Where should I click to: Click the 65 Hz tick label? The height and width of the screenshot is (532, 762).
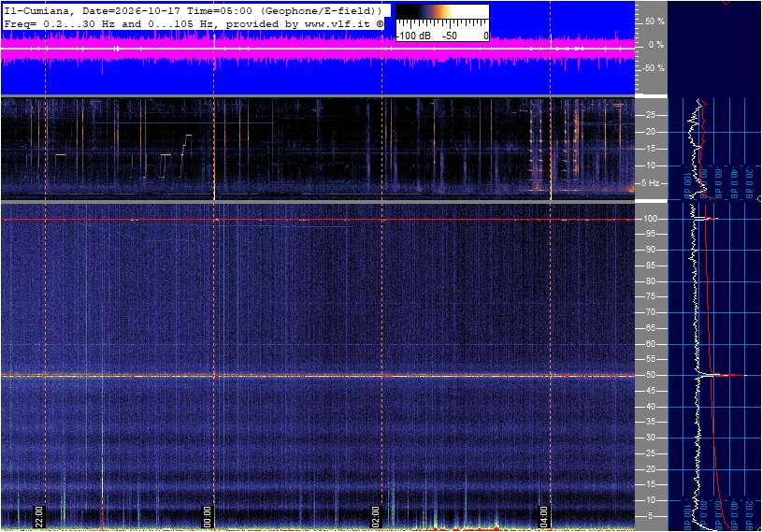point(650,328)
